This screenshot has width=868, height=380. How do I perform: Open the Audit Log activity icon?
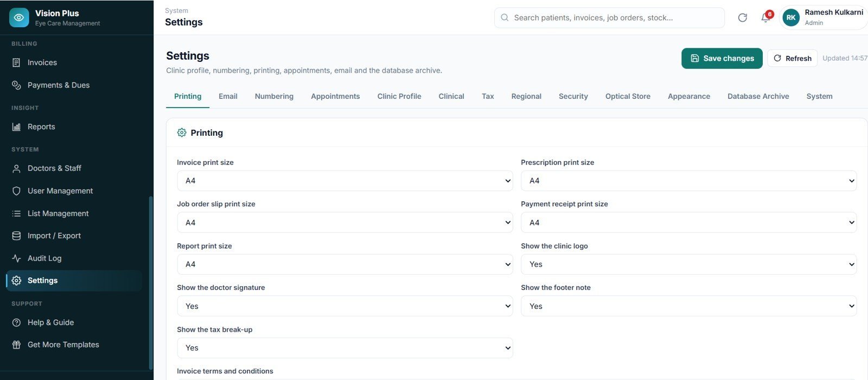click(16, 258)
